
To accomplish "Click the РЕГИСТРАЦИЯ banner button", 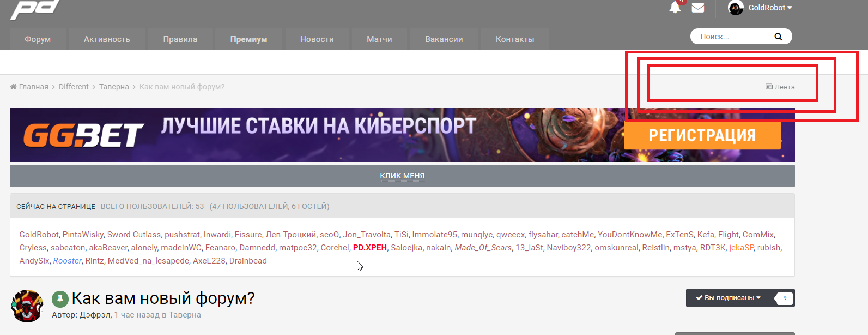I will coord(702,135).
